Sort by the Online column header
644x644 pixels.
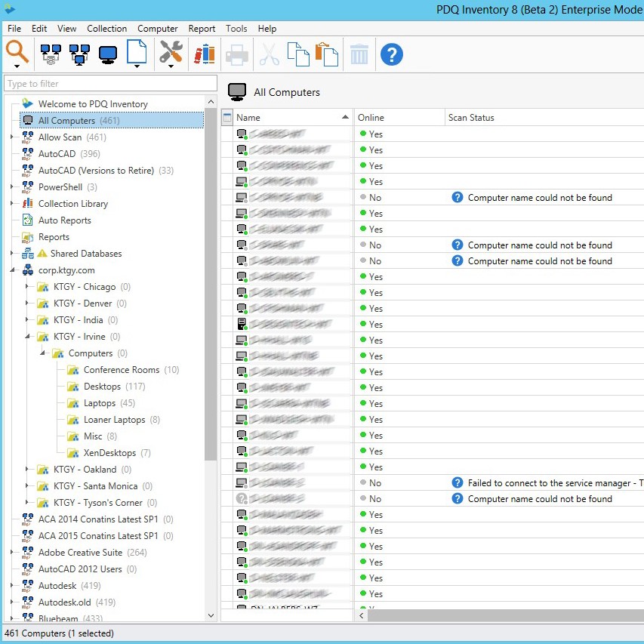(399, 118)
